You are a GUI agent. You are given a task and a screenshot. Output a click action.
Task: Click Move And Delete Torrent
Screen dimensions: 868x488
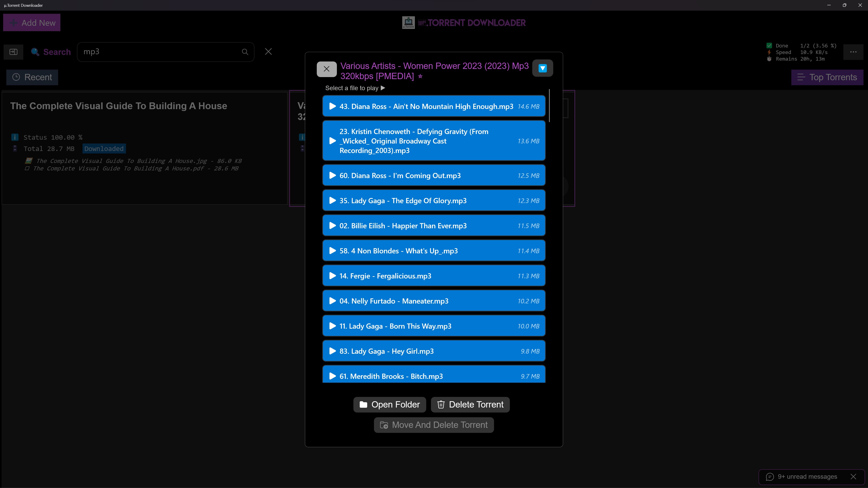(x=434, y=425)
